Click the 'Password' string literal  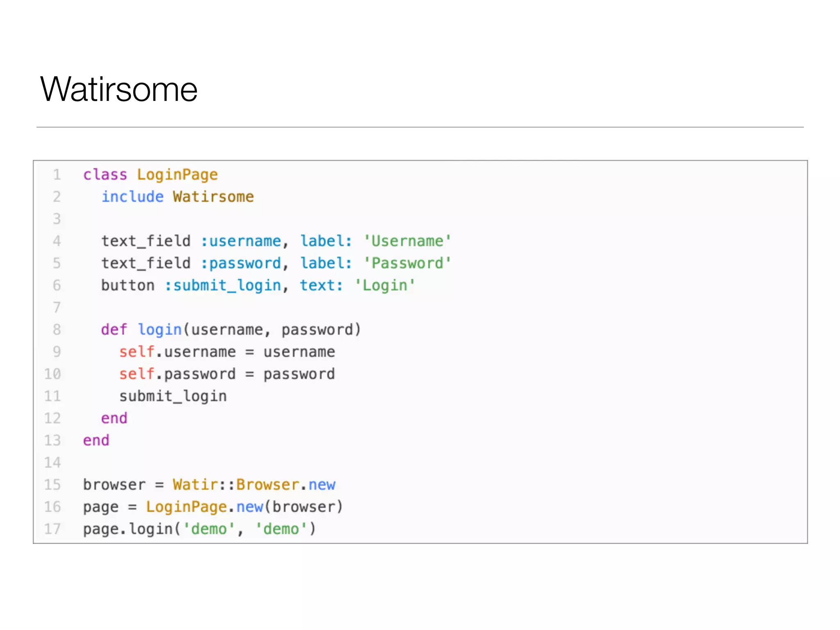click(407, 263)
